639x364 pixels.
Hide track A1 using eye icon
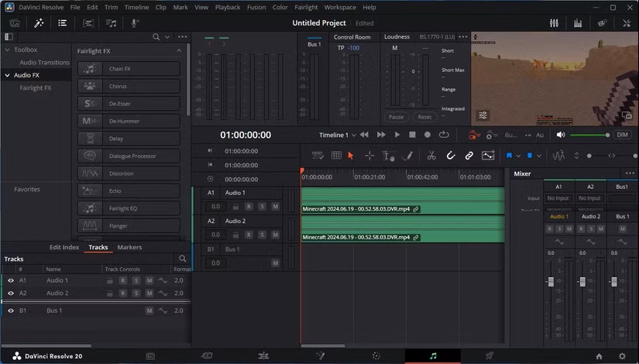click(11, 280)
